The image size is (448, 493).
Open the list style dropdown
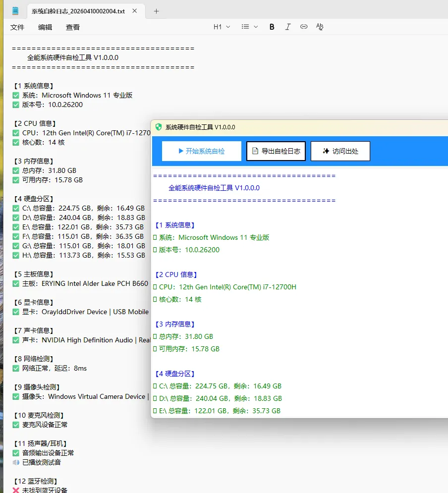[250, 27]
